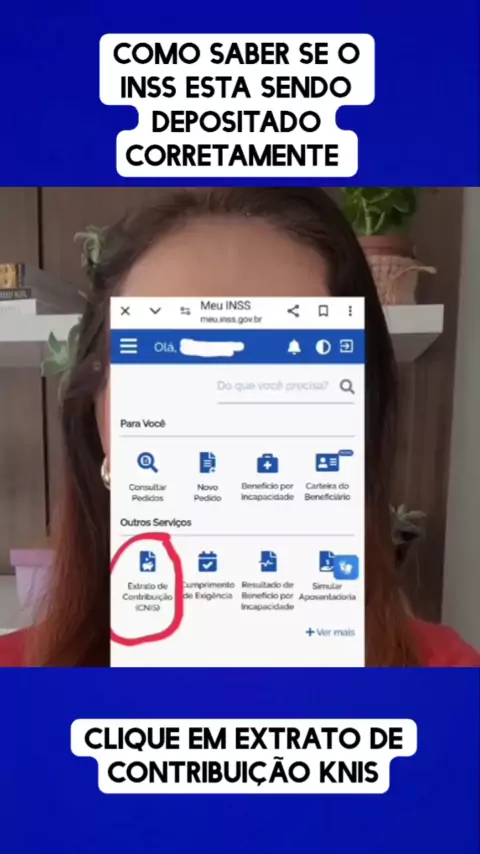Click the 'Para Você' section heading
Image resolution: width=480 pixels, height=854 pixels.
pos(143,423)
